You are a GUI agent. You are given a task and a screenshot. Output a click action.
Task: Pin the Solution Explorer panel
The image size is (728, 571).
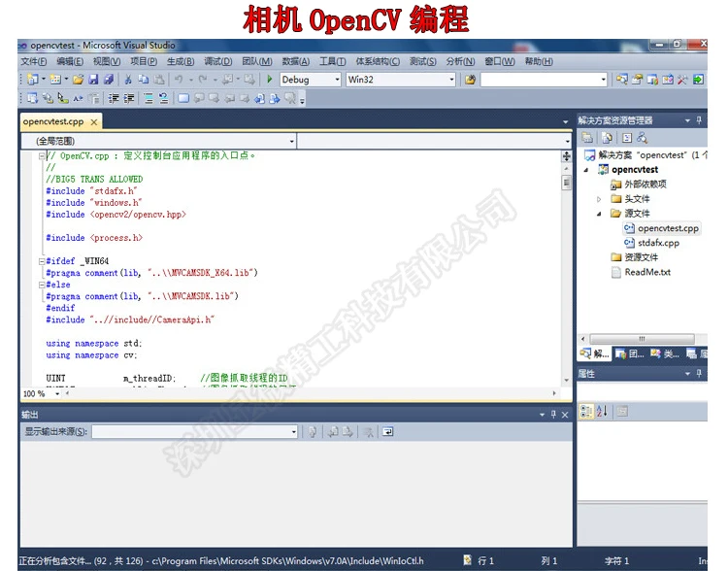click(699, 120)
